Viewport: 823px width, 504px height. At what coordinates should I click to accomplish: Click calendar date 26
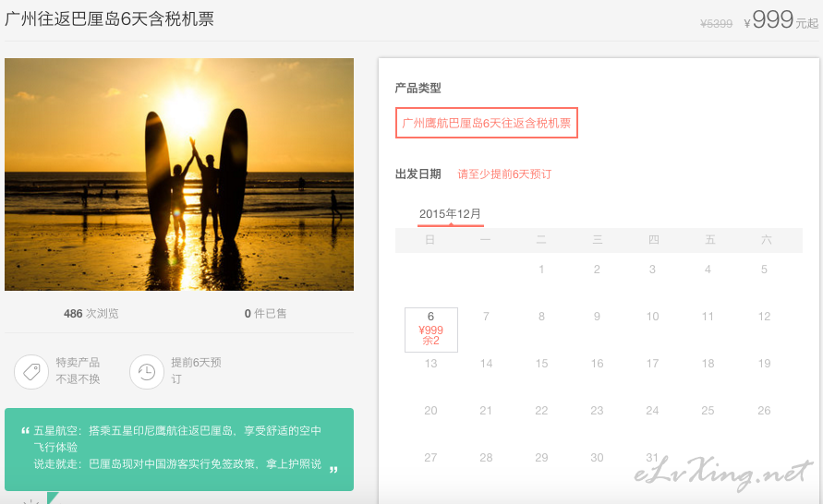click(x=764, y=411)
